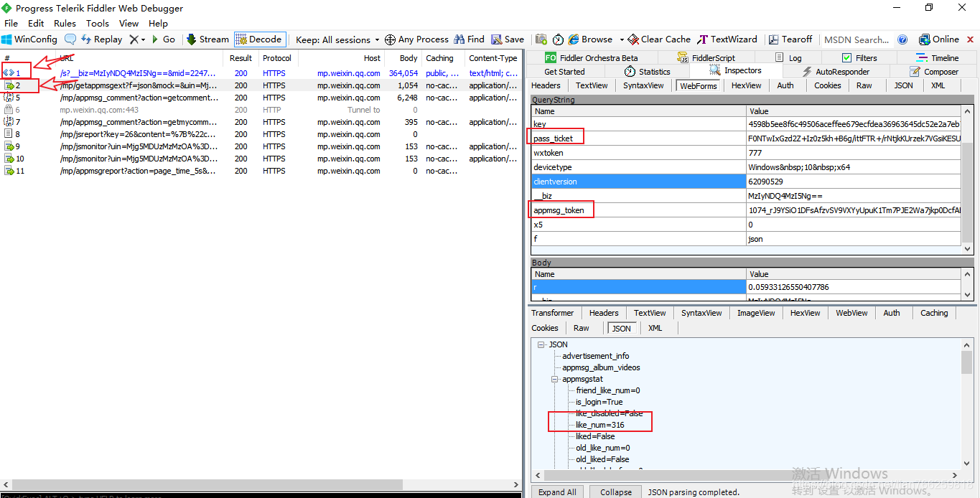Click the camera screenshot icon
The height and width of the screenshot is (498, 980).
(x=541, y=39)
